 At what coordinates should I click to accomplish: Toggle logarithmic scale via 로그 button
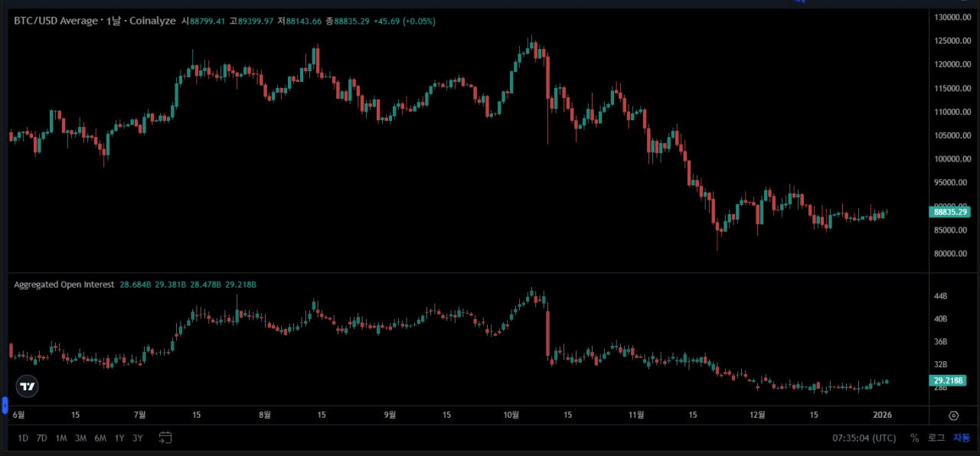(x=936, y=438)
